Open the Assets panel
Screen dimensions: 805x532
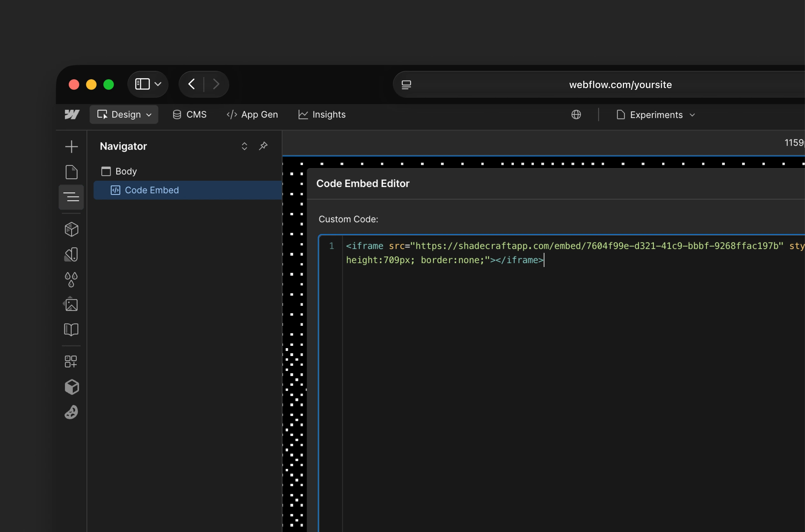click(x=71, y=304)
